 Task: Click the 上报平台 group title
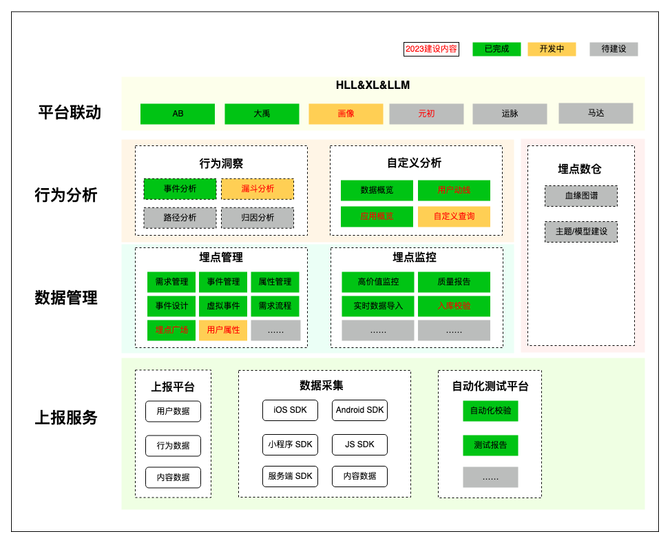point(173,387)
